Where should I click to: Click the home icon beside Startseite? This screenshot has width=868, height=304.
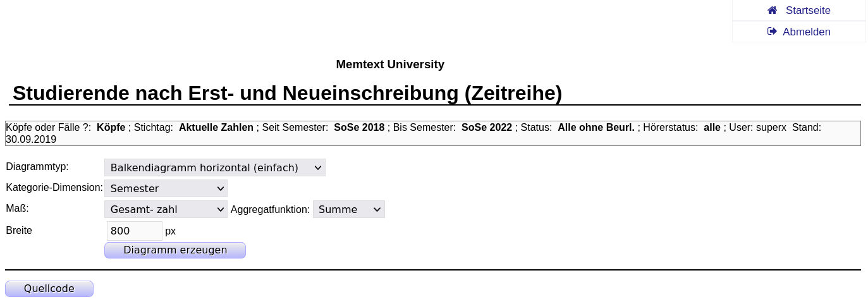(x=772, y=10)
